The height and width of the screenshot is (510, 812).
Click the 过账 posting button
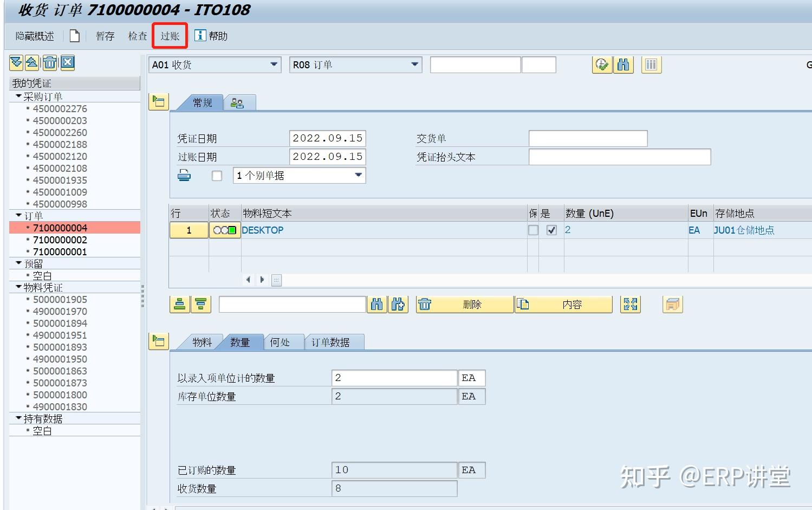click(x=169, y=36)
